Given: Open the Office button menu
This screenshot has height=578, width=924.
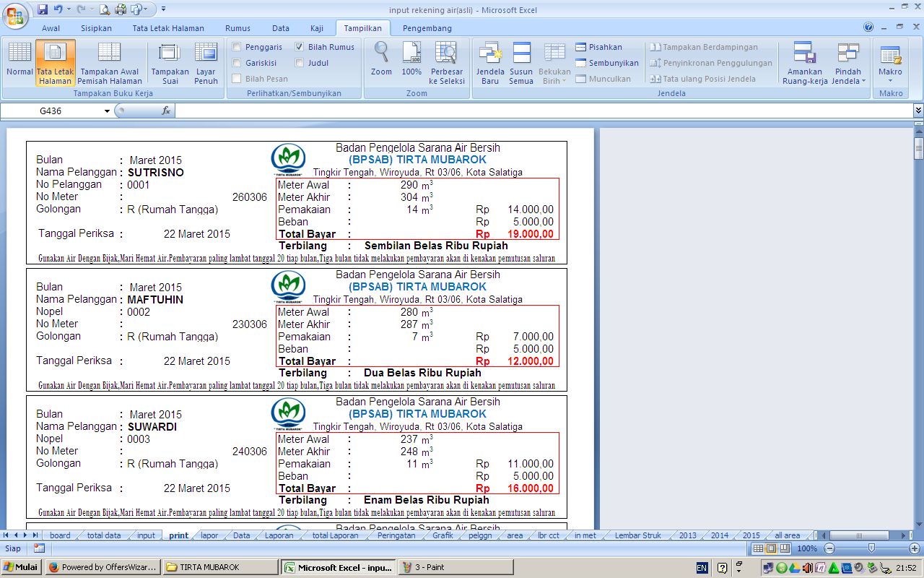Looking at the screenshot, I should [x=14, y=14].
